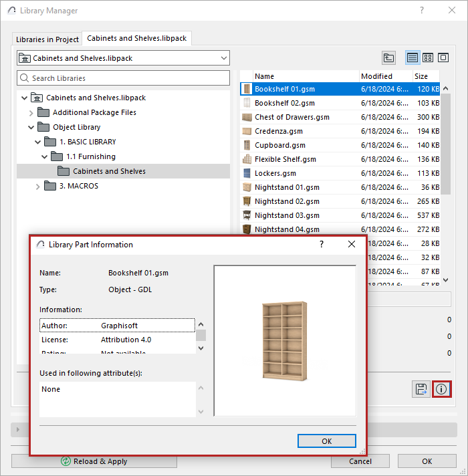This screenshot has width=468, height=476.
Task: Click the Chest of Drawers.gsm file icon
Action: point(247,117)
